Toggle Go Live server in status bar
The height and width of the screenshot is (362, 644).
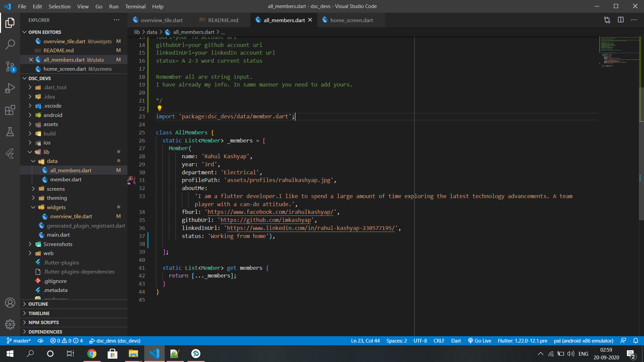click(480, 341)
